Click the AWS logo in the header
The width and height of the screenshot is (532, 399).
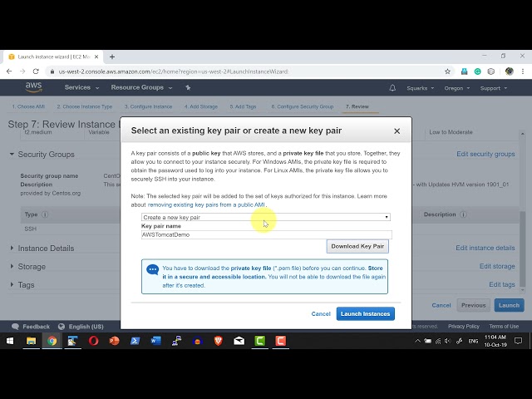click(33, 87)
